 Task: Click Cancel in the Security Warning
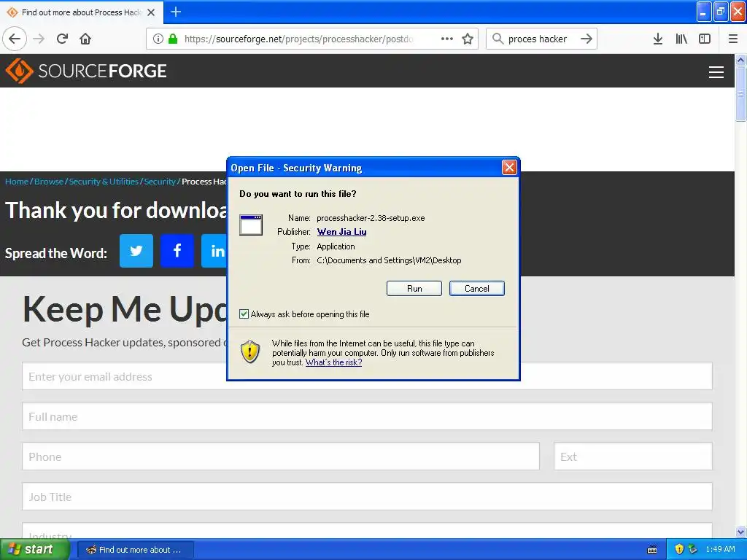[477, 289]
